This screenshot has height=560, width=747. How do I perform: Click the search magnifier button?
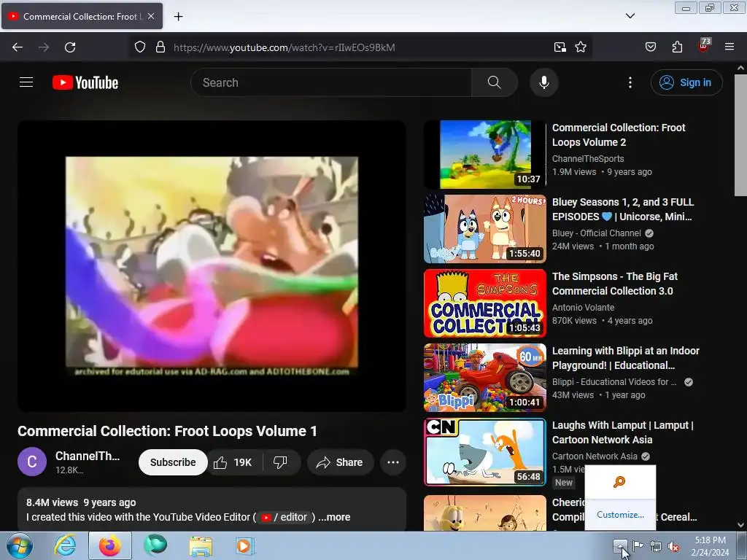pyautogui.click(x=494, y=82)
